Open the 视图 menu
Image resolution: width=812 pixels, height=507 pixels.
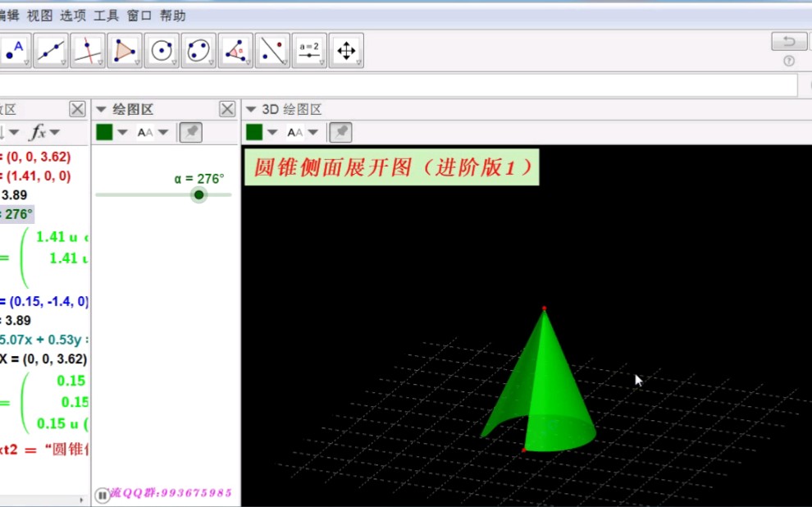pyautogui.click(x=39, y=15)
